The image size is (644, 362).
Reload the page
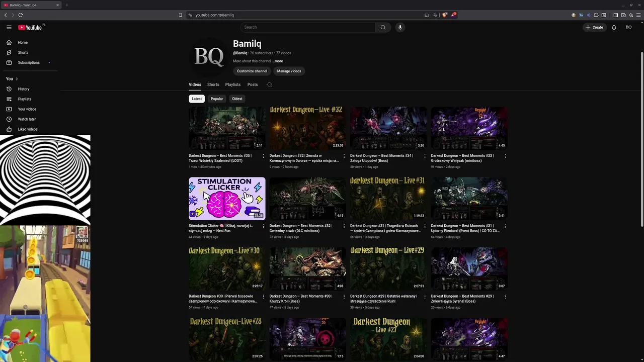coord(21,15)
